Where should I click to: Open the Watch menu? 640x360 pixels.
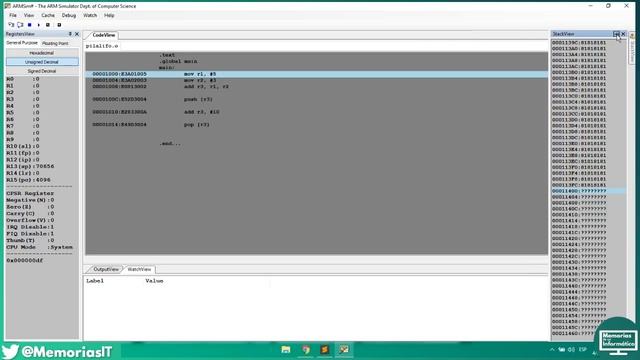click(x=90, y=16)
